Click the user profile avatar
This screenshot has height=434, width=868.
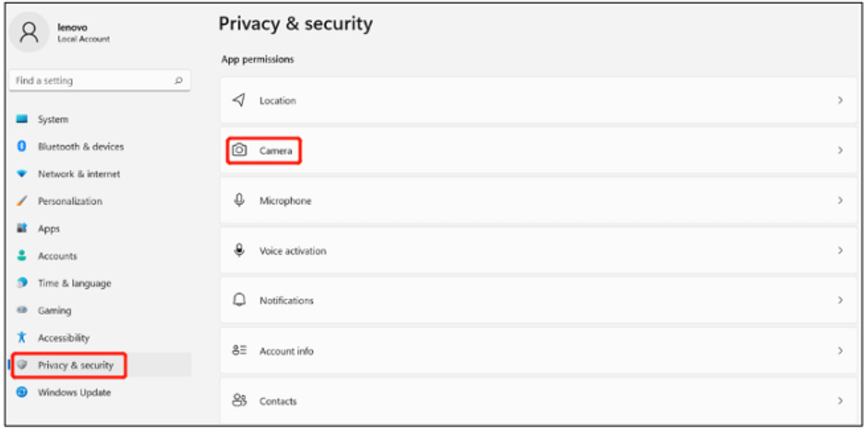(x=29, y=33)
